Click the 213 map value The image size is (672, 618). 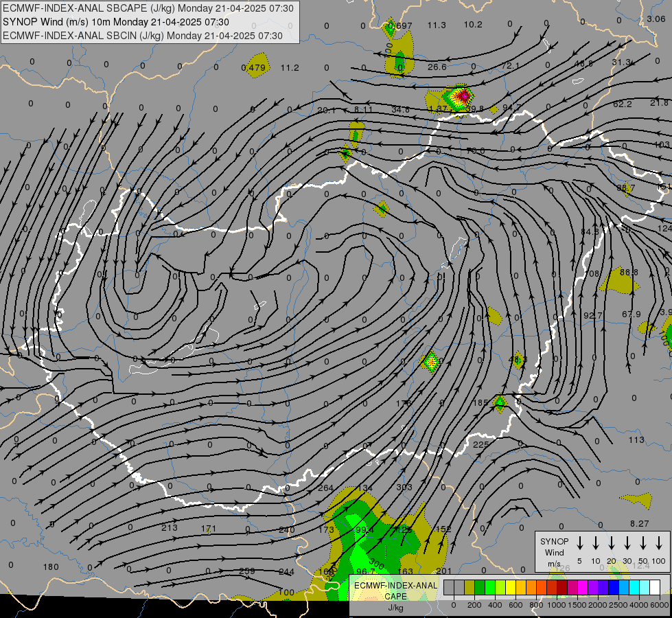pyautogui.click(x=170, y=527)
